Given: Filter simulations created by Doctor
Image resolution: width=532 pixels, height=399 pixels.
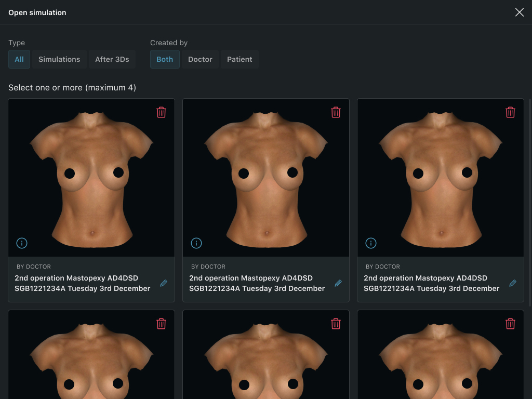Looking at the screenshot, I should (200, 59).
